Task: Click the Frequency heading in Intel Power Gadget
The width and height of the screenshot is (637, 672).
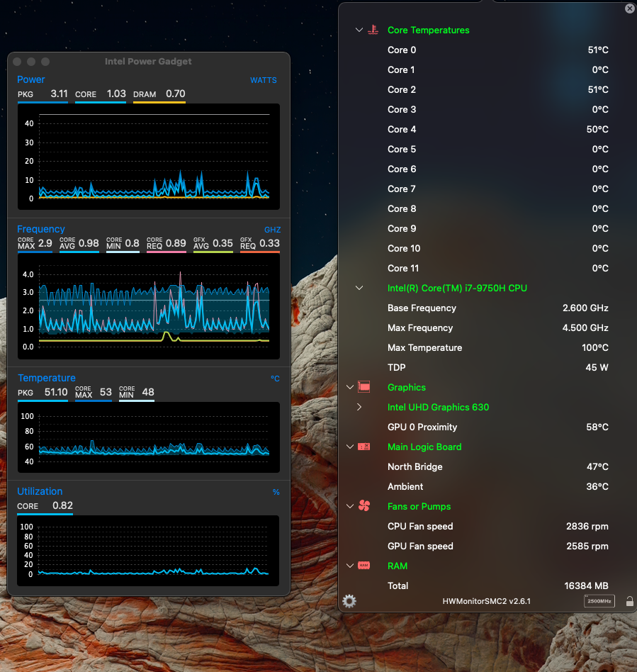Action: coord(40,229)
